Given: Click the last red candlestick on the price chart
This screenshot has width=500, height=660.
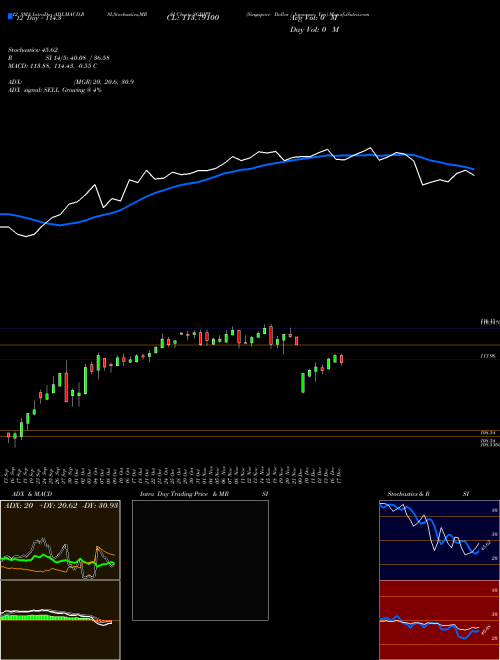Looking at the screenshot, I should click(341, 359).
